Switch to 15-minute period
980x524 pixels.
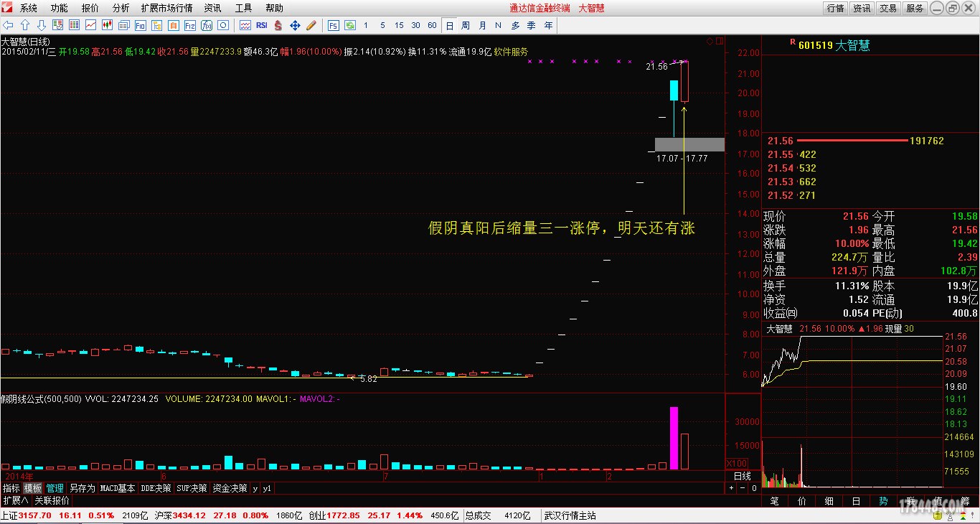point(399,25)
